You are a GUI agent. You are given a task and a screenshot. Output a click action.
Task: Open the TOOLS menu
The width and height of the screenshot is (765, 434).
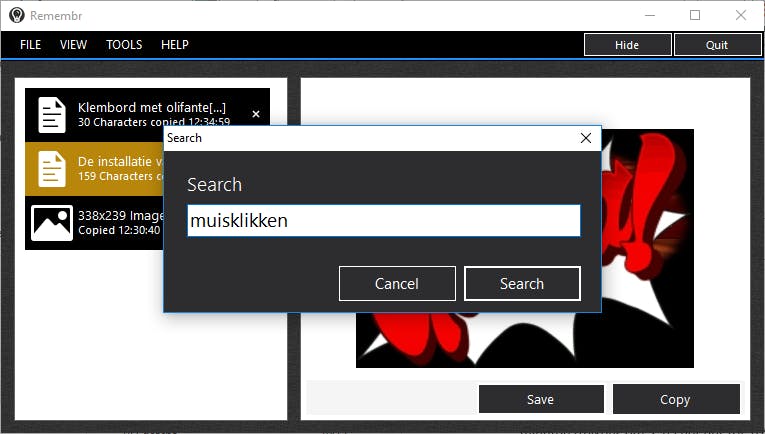click(x=124, y=45)
